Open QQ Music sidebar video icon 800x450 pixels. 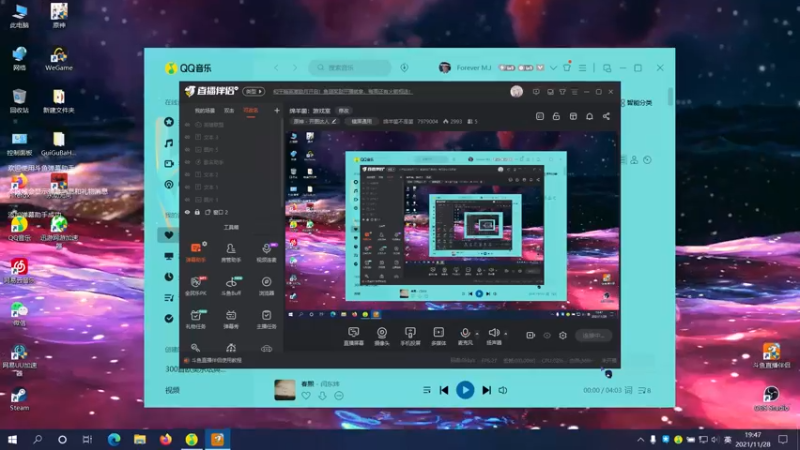coord(169,164)
